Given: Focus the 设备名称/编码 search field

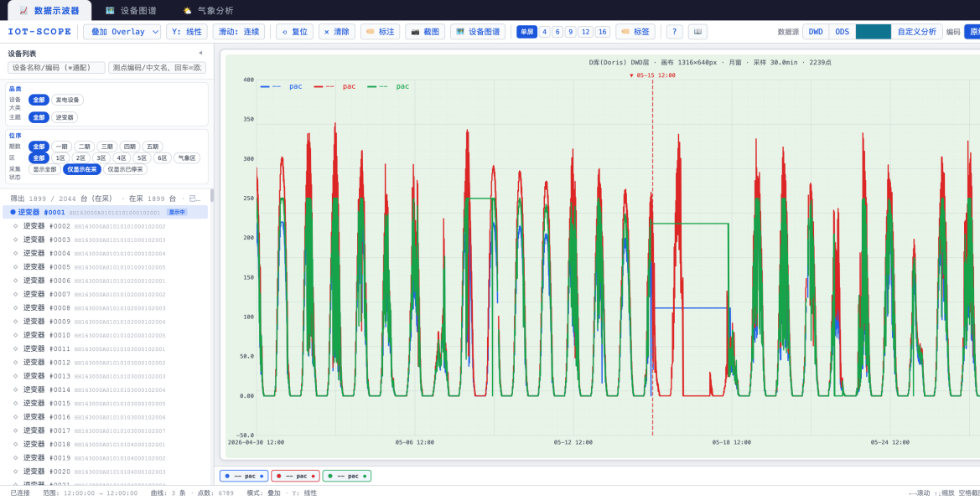Looking at the screenshot, I should click(56, 67).
